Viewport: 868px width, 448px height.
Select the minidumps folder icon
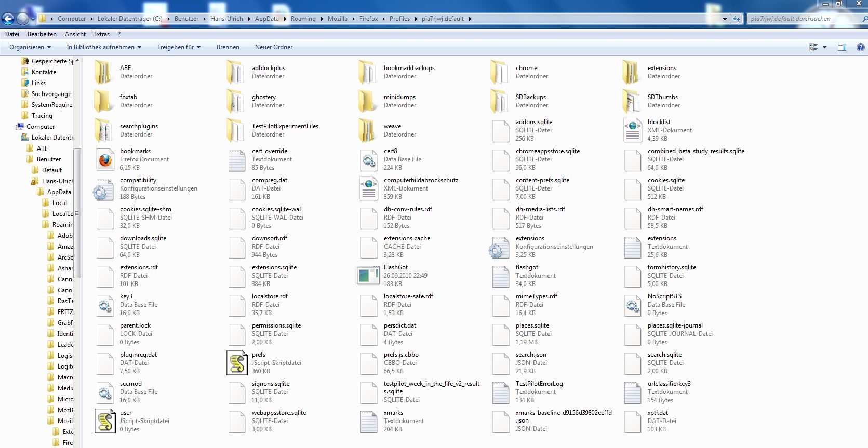tap(367, 101)
